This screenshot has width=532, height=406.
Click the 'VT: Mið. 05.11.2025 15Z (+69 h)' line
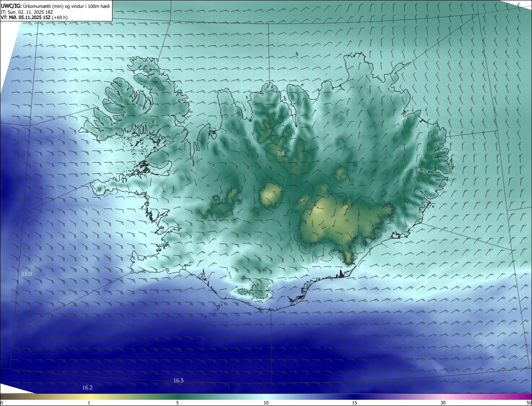coord(34,18)
